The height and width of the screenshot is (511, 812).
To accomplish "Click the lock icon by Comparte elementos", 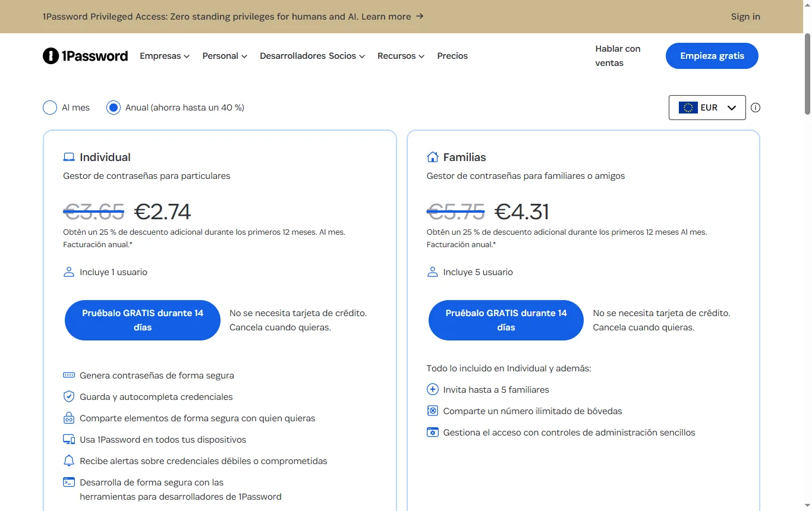I will point(69,418).
